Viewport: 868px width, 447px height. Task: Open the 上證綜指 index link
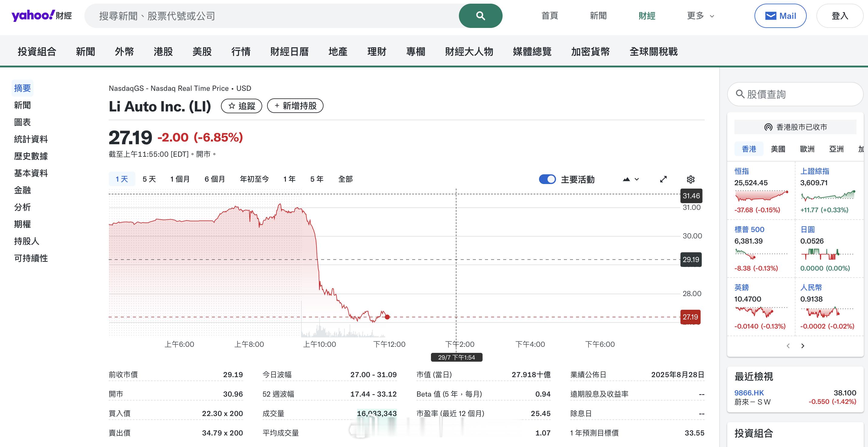point(815,171)
